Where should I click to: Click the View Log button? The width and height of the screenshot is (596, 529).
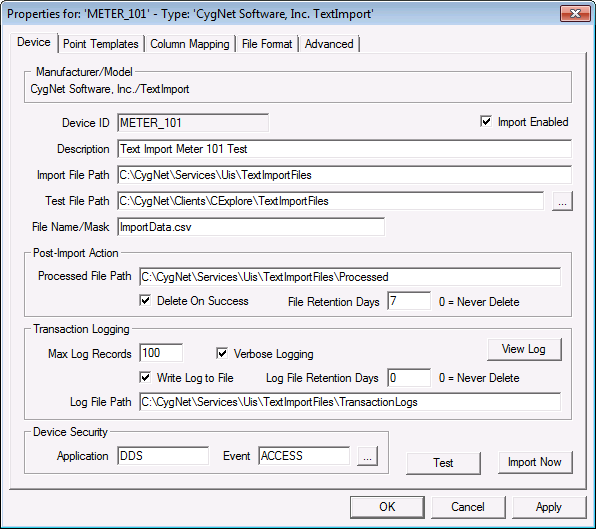[524, 349]
